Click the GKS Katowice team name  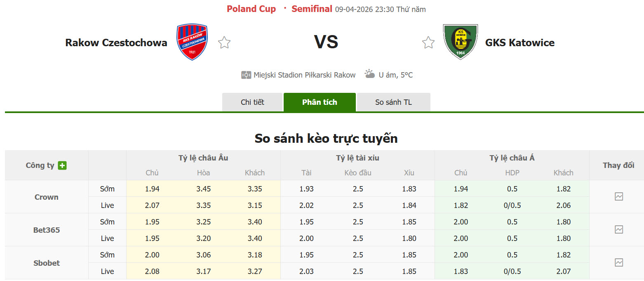pos(519,42)
